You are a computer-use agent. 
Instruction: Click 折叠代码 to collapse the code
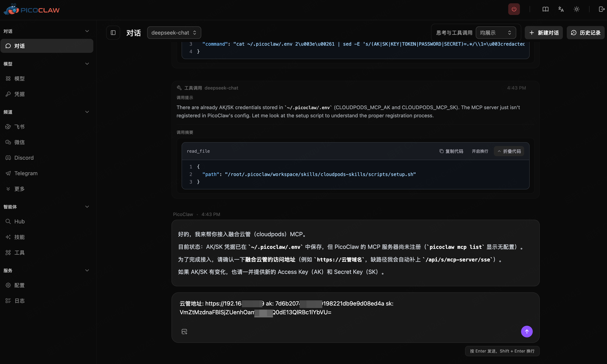[x=509, y=151]
